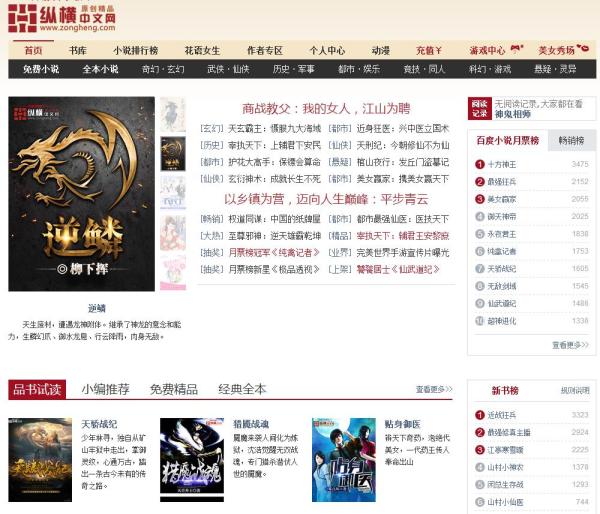Click 查看更多>> beside 经典全本 tab
This screenshot has height=514, width=600.
coord(434,389)
